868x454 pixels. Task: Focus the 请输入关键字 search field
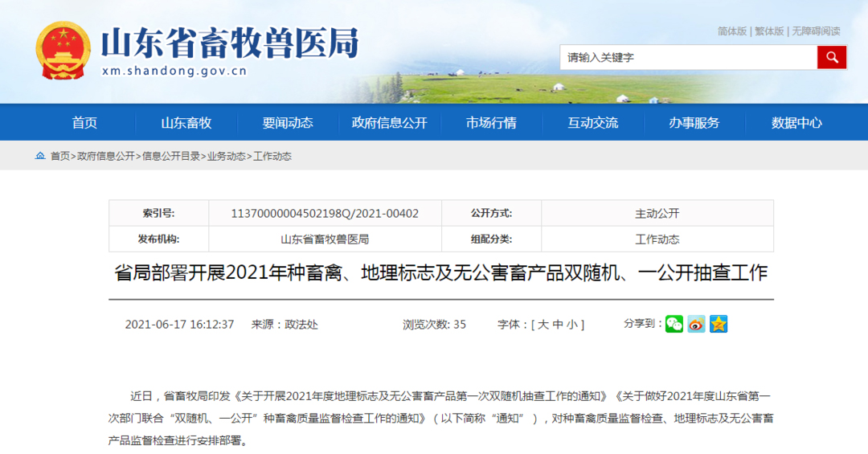(688, 57)
